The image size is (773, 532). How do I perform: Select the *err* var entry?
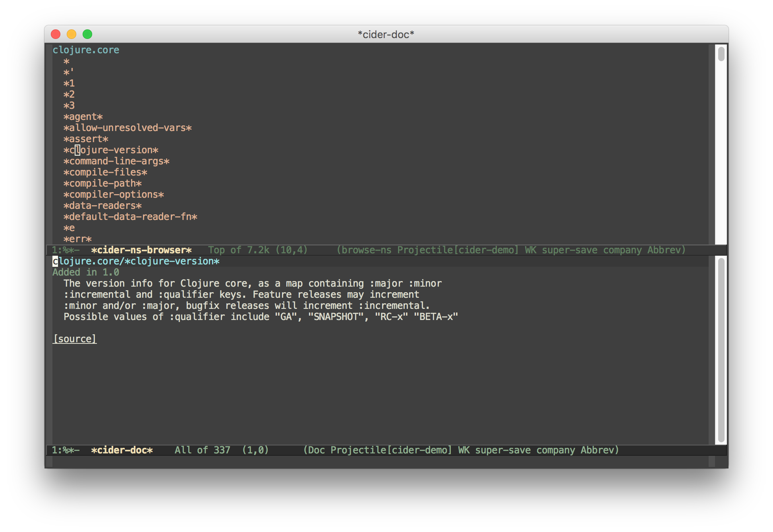click(77, 239)
